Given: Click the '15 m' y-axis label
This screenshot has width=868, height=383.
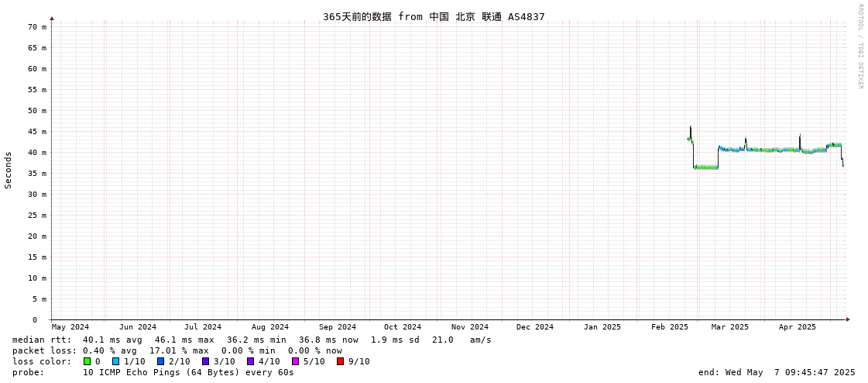Looking at the screenshot, I should (37, 257).
